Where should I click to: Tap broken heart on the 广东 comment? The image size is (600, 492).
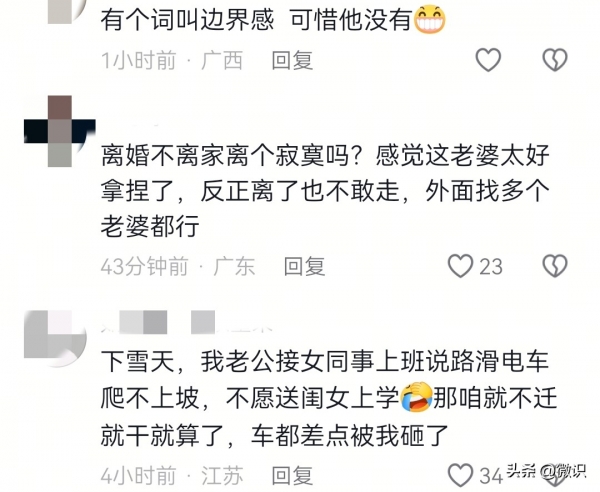coord(555,266)
